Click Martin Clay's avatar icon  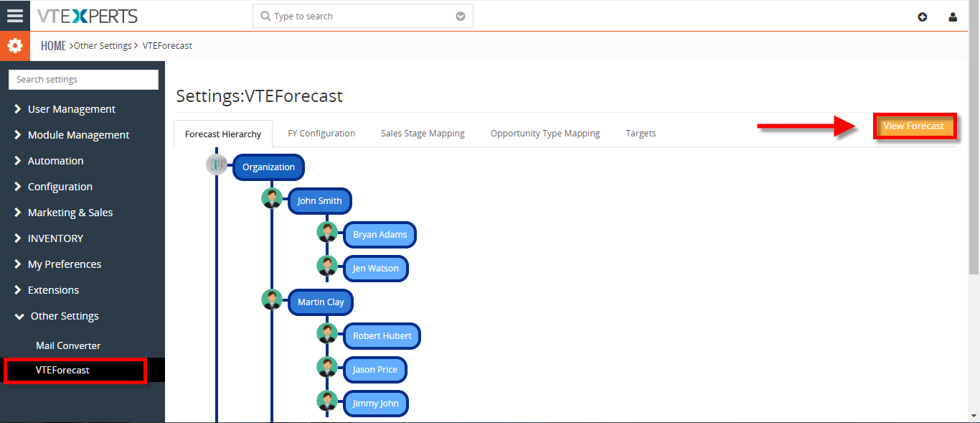click(272, 299)
